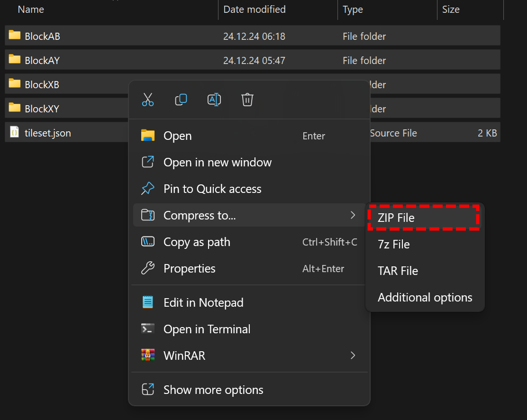Image resolution: width=527 pixels, height=420 pixels.
Task: Select Pin to Quick access
Action: pos(249,189)
